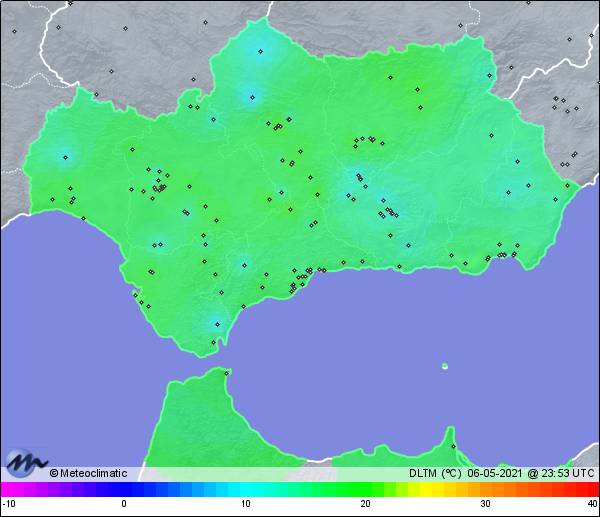600x517 pixels.
Task: Select the small island marker in the sea
Action: click(445, 366)
